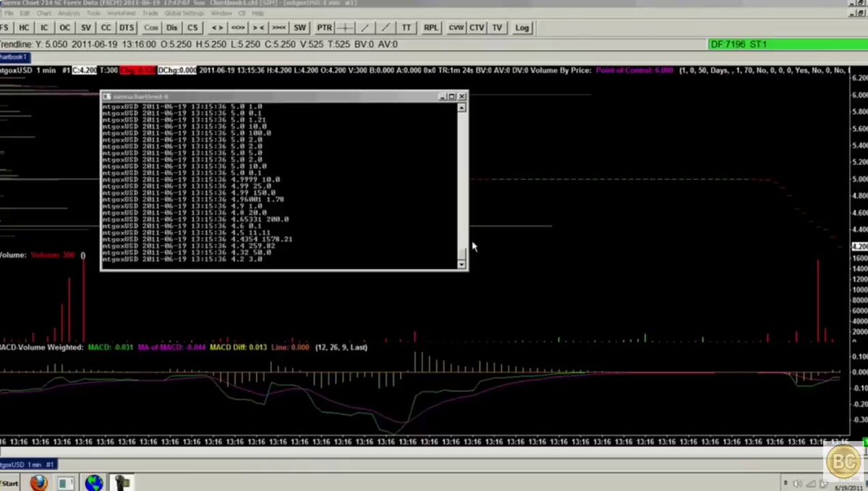
Task: Click the RPL replay button
Action: pos(431,27)
